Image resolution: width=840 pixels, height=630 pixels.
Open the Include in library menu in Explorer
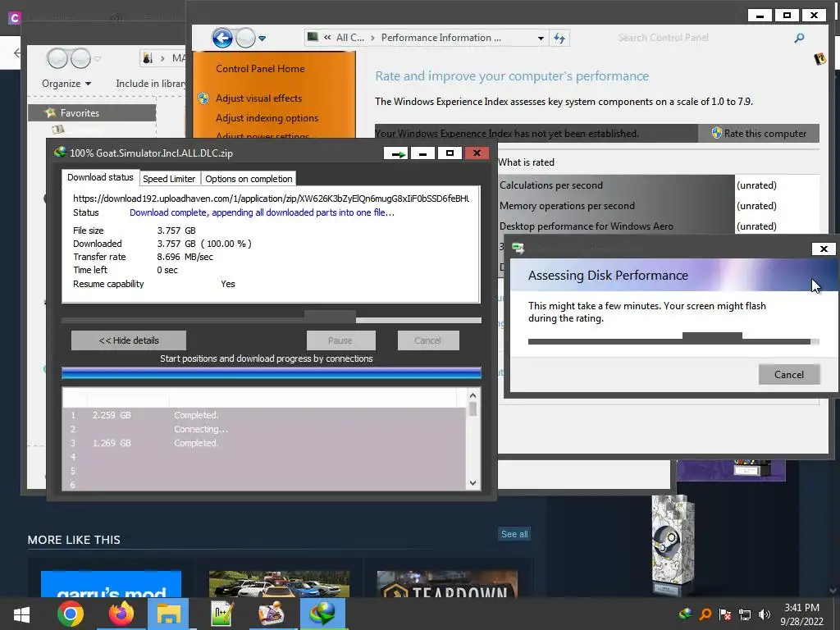[x=151, y=84]
